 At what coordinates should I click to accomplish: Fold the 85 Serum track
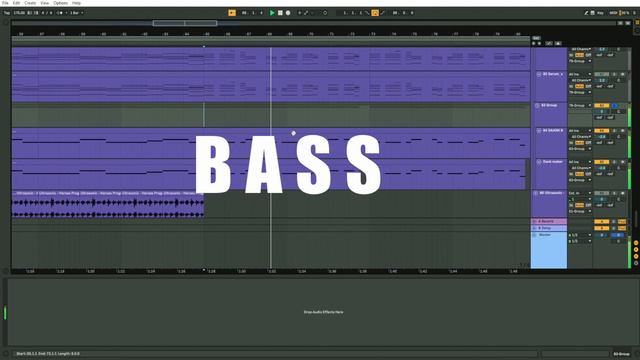click(x=539, y=74)
